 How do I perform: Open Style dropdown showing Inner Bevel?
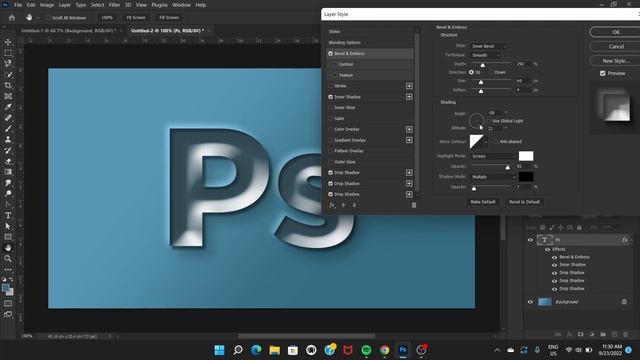tap(489, 46)
